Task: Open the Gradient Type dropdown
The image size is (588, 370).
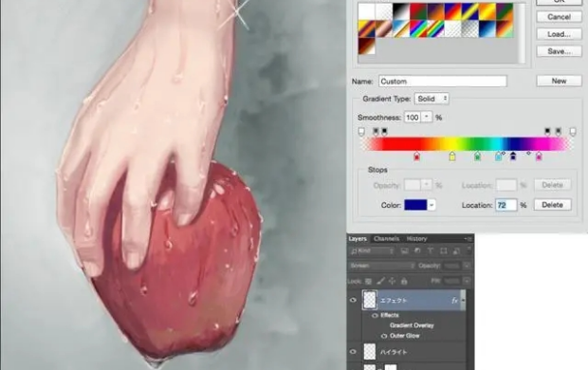Action: point(432,99)
